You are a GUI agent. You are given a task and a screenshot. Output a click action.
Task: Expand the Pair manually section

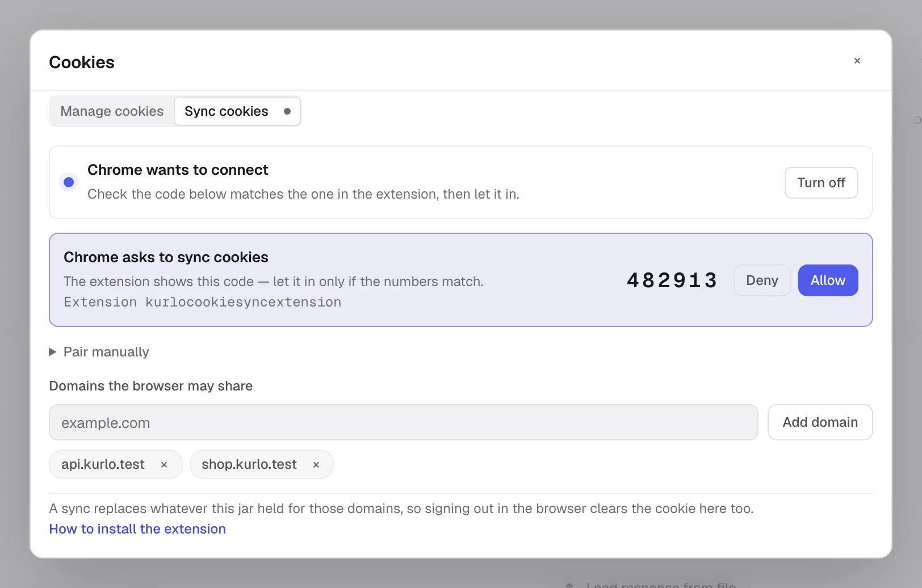click(x=99, y=352)
